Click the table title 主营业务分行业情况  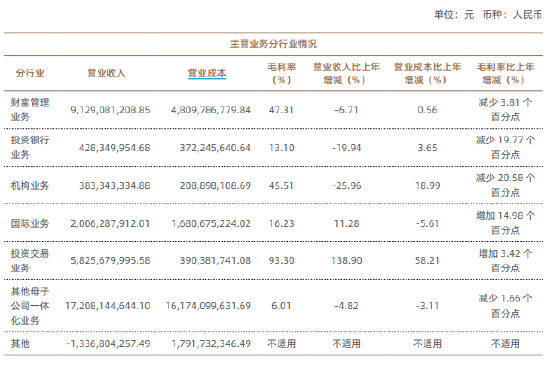pyautogui.click(x=273, y=44)
